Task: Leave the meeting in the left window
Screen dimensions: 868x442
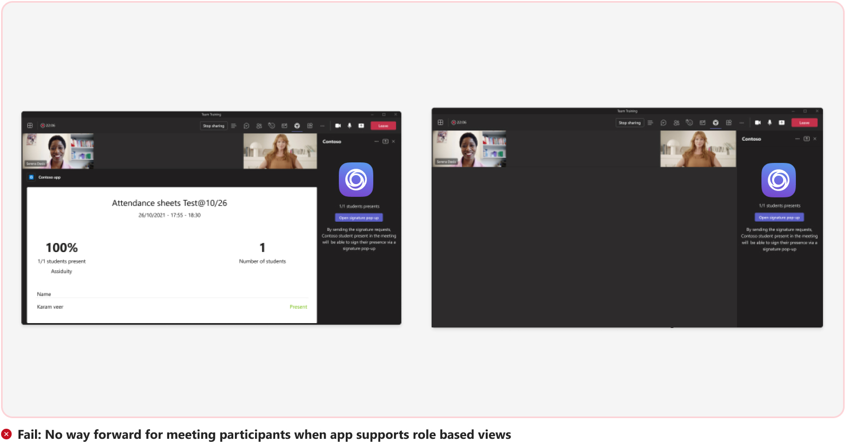Action: coord(383,126)
